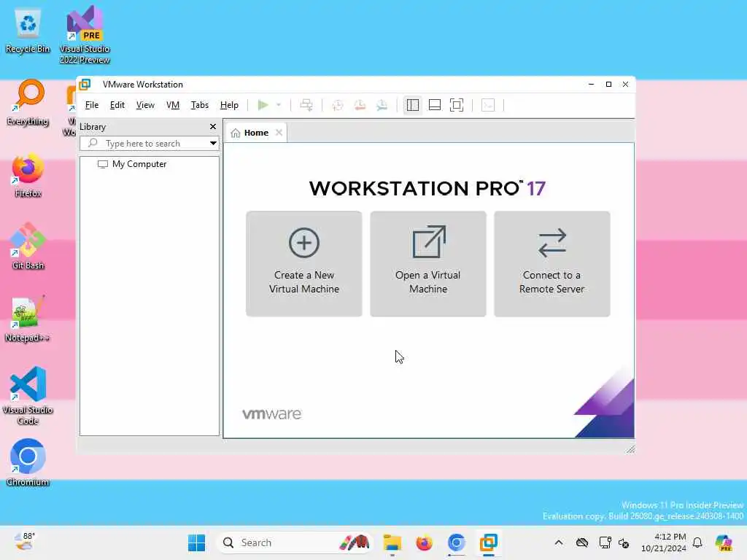Open the Everything desktop icon

(x=28, y=103)
